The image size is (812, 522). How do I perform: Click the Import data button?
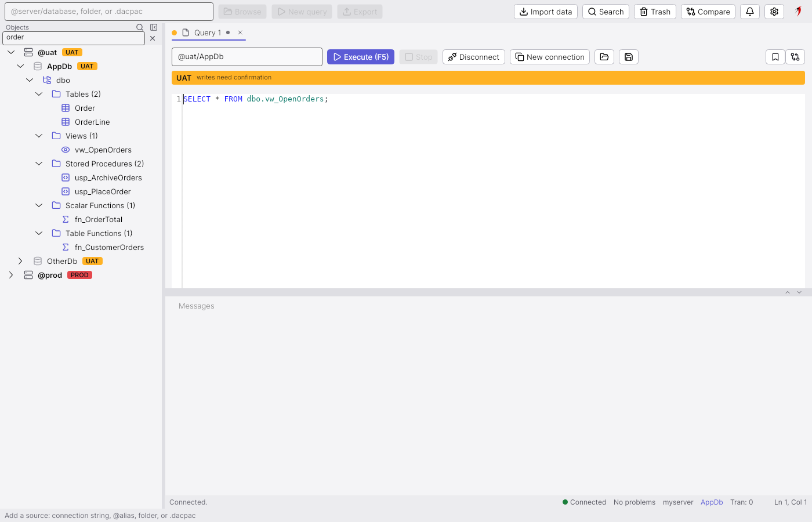click(x=546, y=12)
